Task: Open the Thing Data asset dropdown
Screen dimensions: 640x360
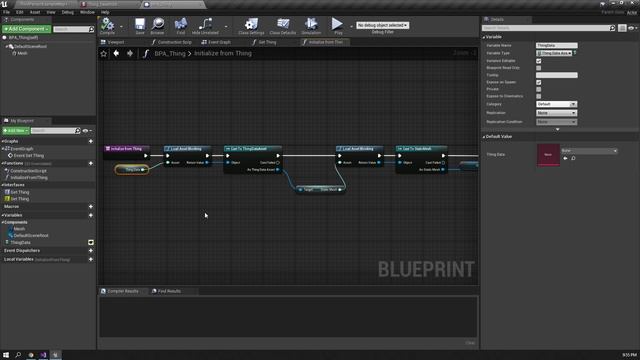Action: (589, 151)
